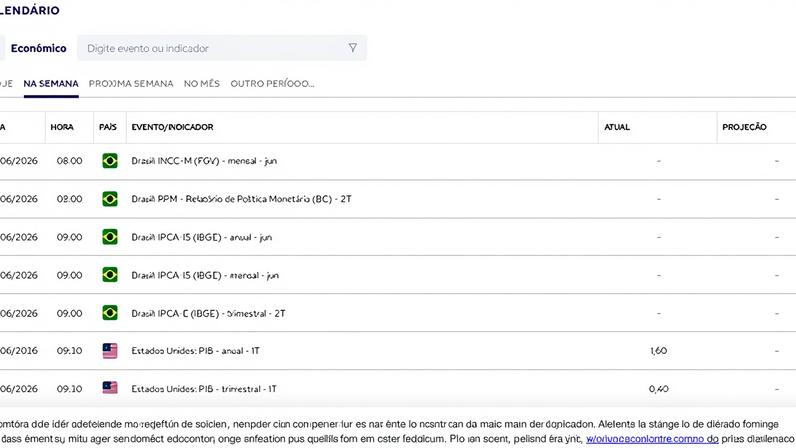Viewport: 796px width, 448px height.
Task: Click Brazil flag in IPCA-15 mensal row
Action: coord(110,275)
